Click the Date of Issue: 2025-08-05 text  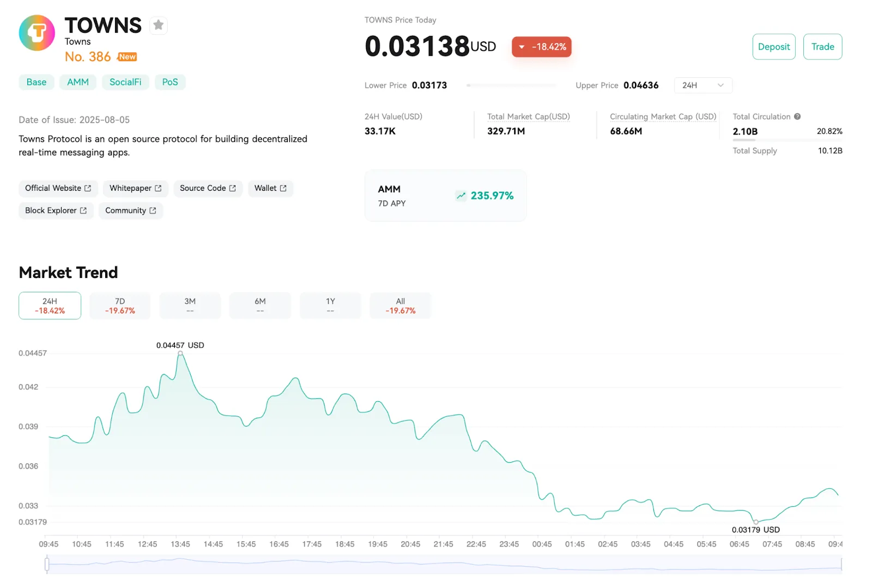pos(74,120)
